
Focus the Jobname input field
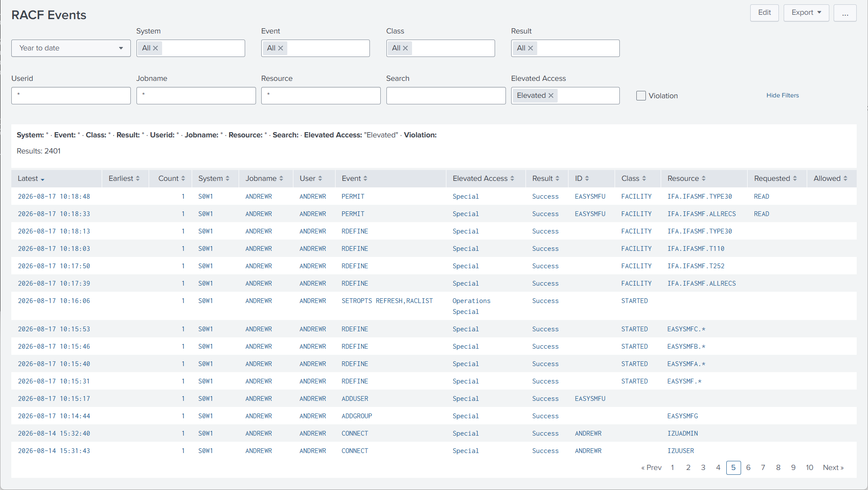coord(196,96)
